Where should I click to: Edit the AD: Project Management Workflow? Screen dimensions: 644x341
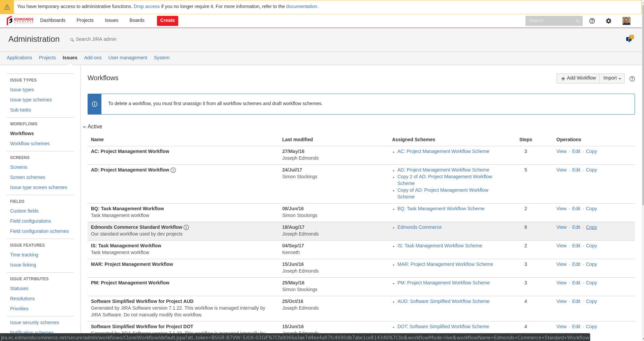576,170
